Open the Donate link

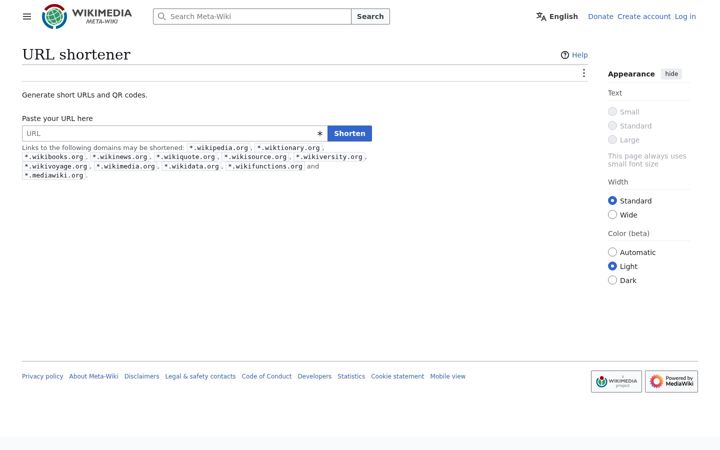(x=600, y=17)
